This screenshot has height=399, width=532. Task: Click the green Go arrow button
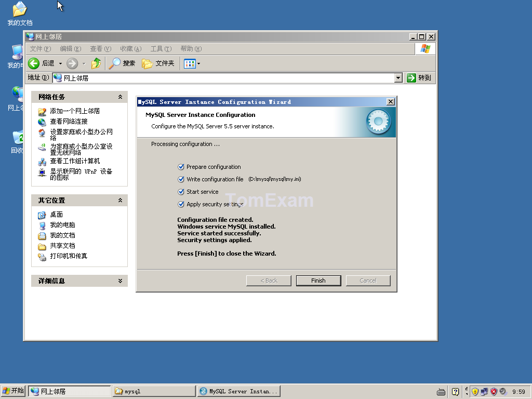(x=411, y=78)
